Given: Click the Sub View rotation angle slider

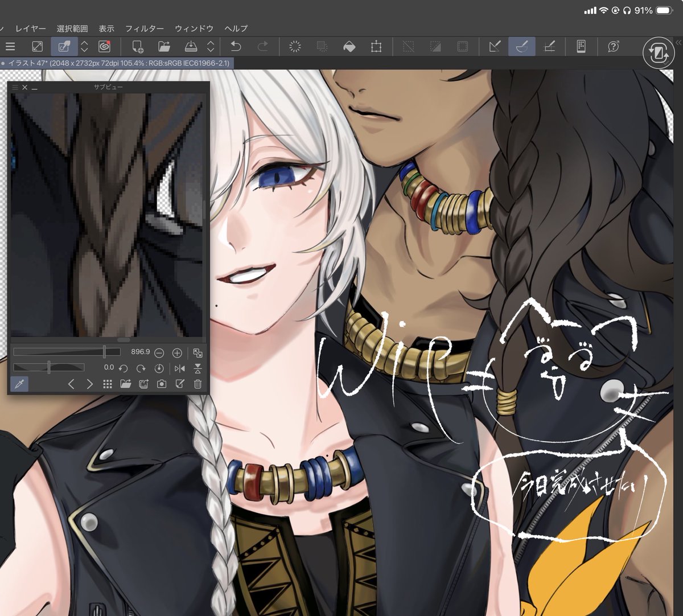Looking at the screenshot, I should [49, 368].
